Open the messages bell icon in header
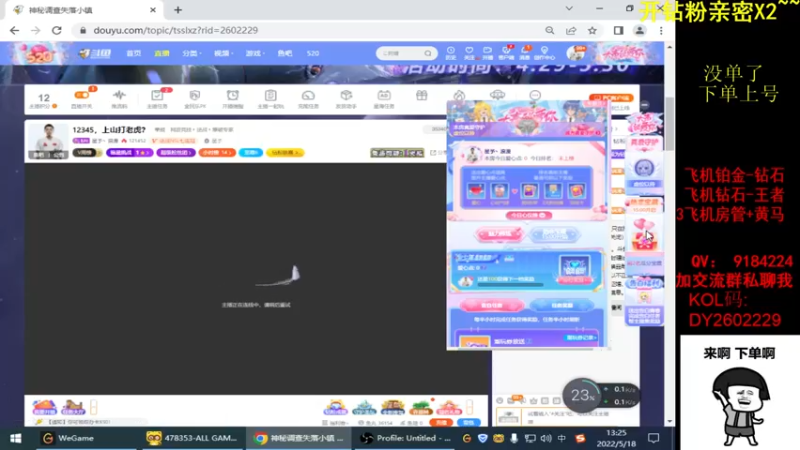 (525, 53)
